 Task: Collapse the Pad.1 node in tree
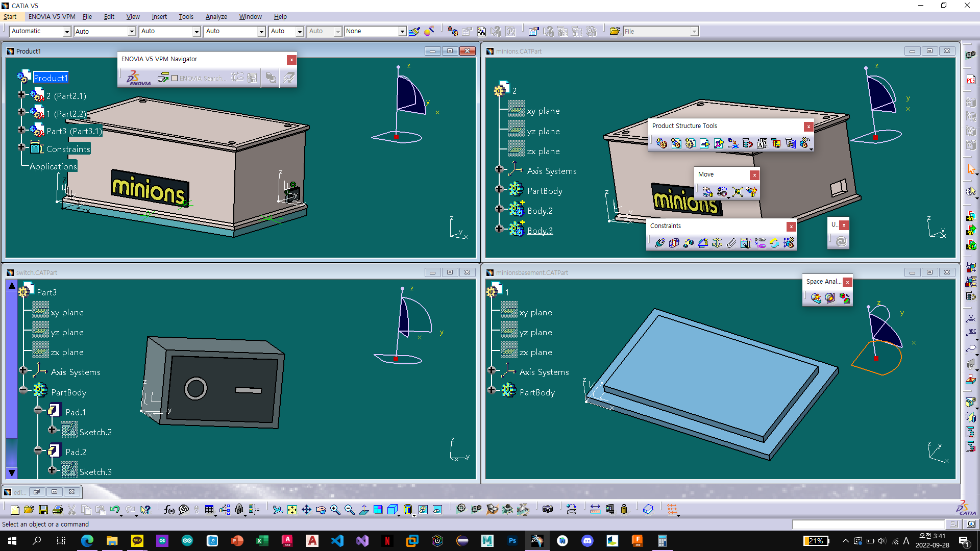(x=38, y=410)
